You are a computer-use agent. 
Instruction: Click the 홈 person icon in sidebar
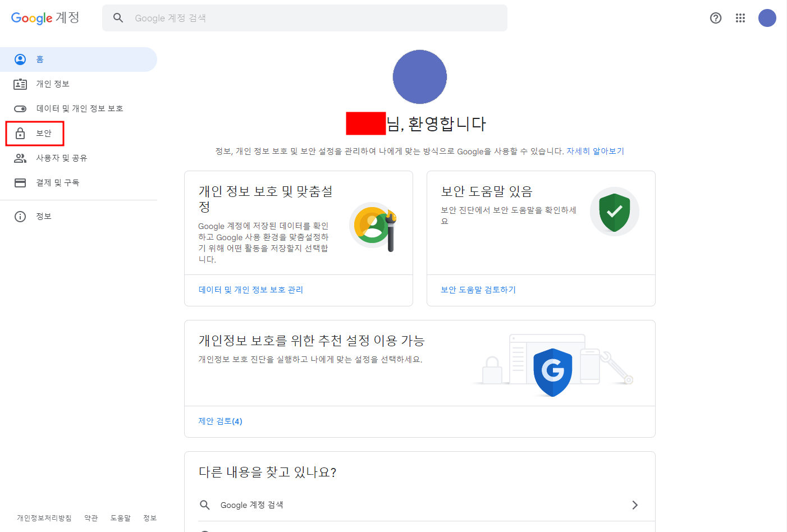(x=20, y=59)
